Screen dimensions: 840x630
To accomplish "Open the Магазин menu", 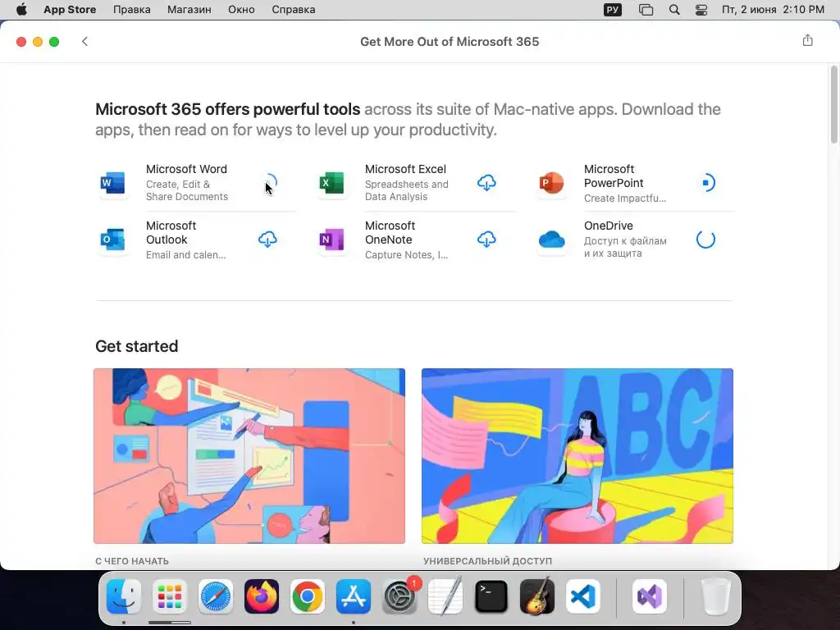I will tap(189, 10).
